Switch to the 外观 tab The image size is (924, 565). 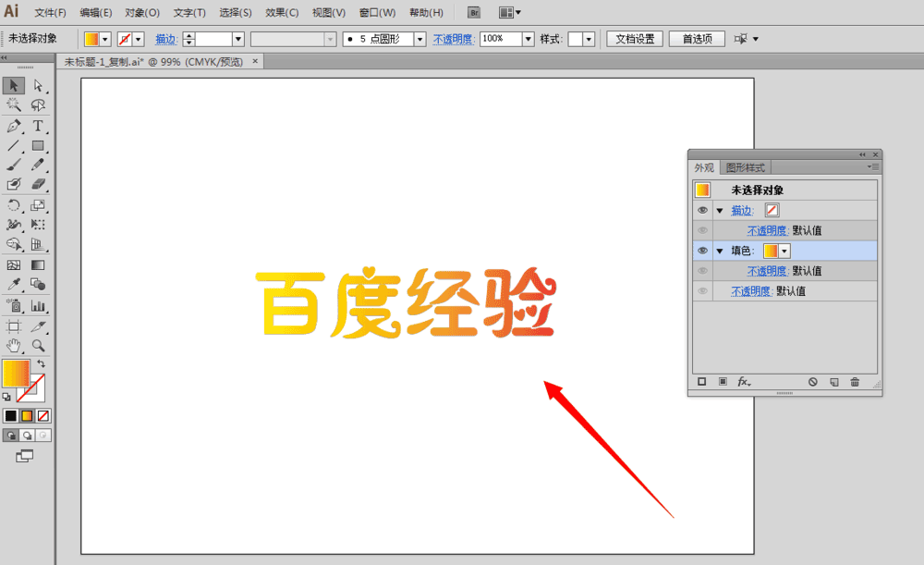tap(704, 167)
